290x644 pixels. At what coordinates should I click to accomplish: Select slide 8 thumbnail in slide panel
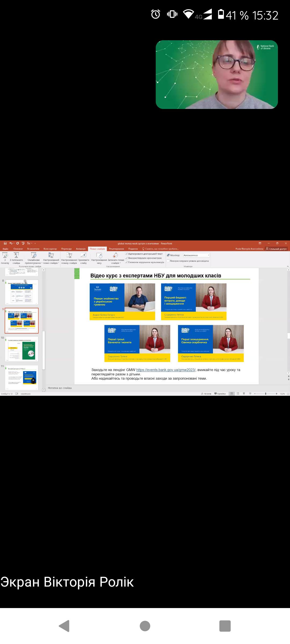(22, 292)
